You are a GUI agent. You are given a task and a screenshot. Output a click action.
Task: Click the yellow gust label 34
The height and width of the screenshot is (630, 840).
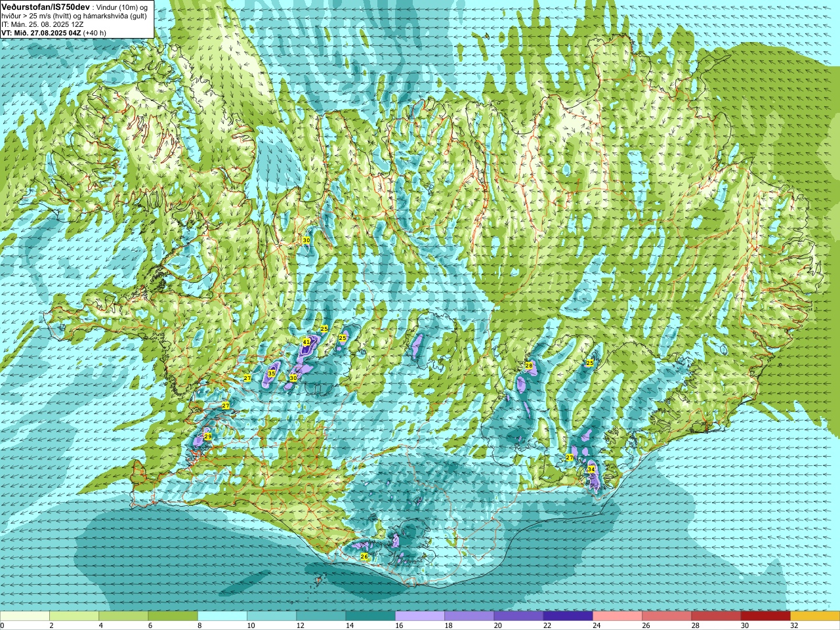tap(591, 469)
